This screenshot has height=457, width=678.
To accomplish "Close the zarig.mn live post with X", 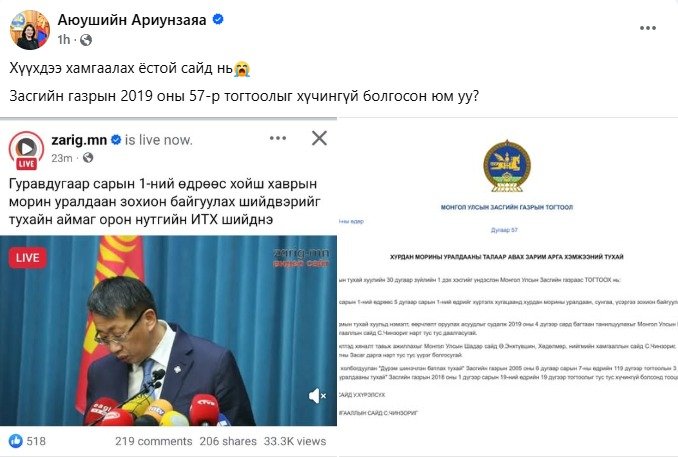I will pyautogui.click(x=319, y=138).
